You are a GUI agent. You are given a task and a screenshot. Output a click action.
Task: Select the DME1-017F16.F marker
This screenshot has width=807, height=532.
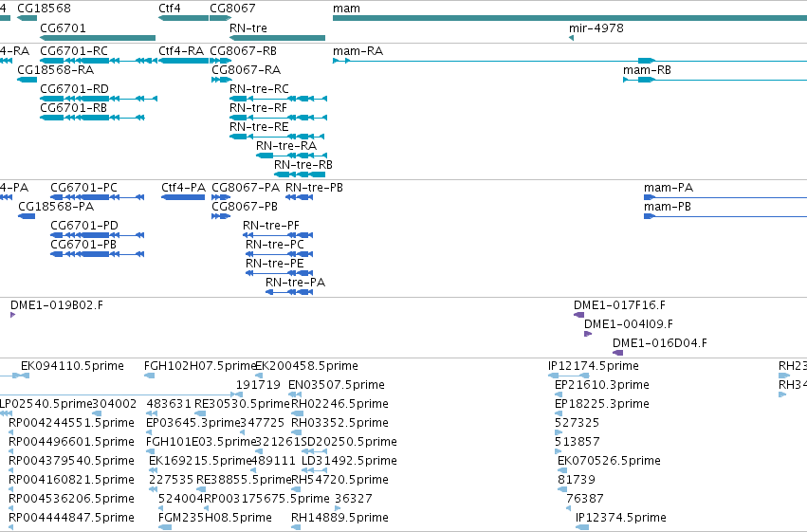[x=579, y=315]
